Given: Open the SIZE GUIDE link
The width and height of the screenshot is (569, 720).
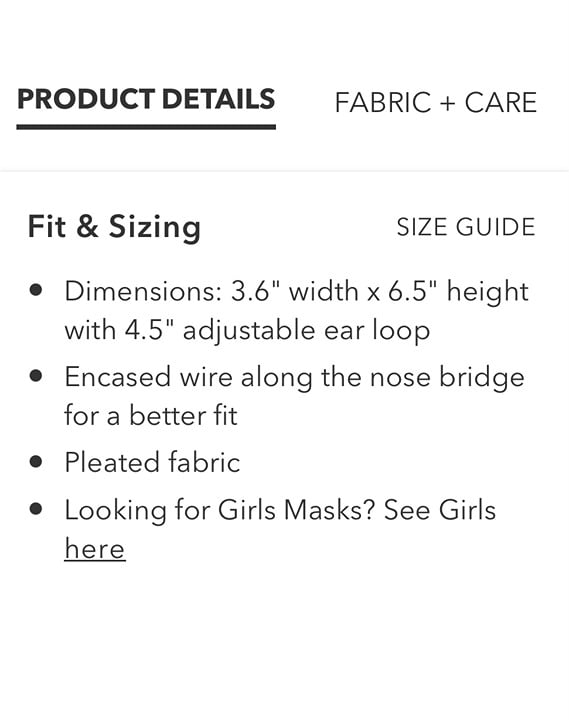Looking at the screenshot, I should coord(466,227).
